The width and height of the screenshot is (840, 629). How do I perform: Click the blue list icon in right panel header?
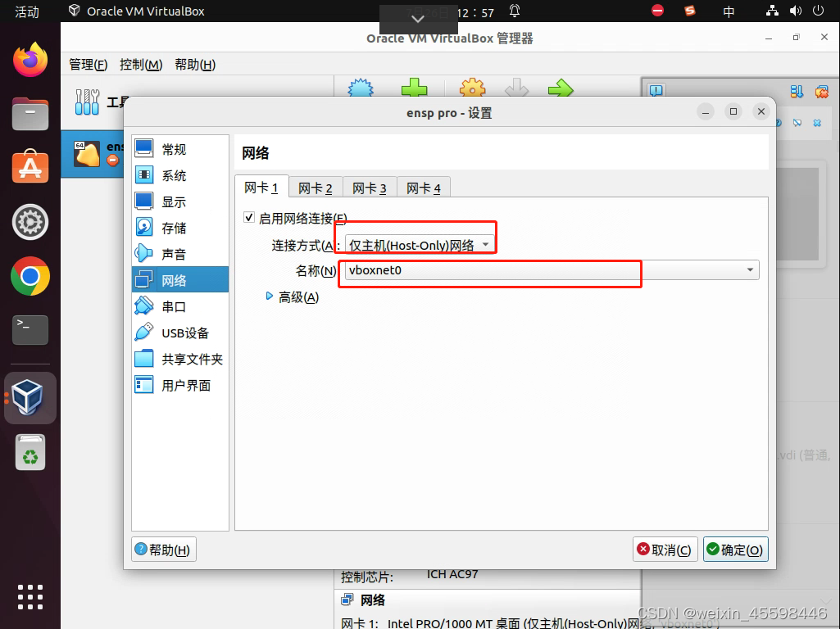click(x=797, y=92)
